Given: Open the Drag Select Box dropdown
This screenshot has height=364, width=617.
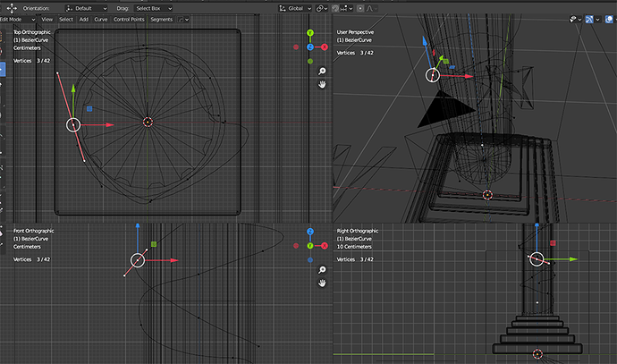Looking at the screenshot, I should [x=154, y=8].
